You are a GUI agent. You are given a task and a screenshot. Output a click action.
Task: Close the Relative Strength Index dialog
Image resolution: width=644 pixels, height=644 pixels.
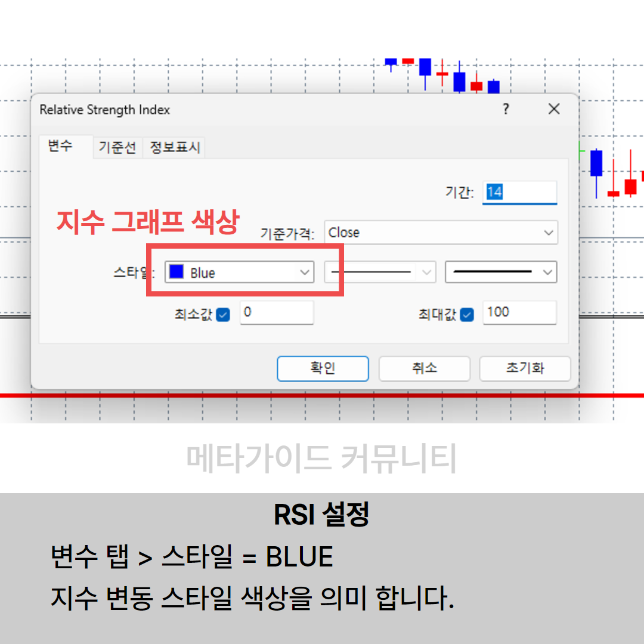(x=554, y=109)
